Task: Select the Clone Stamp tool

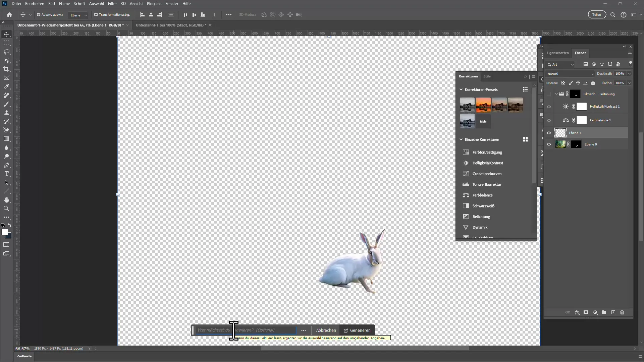Action: coord(6,113)
